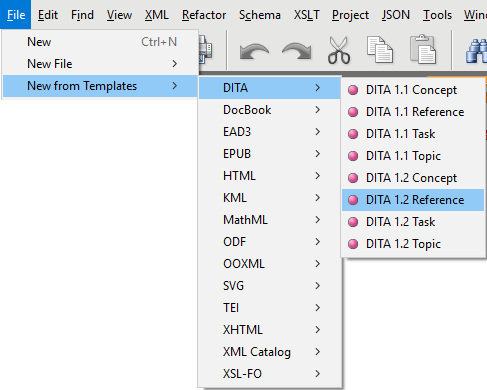This screenshot has width=487, height=390.
Task: Open the XML Catalog templates entry
Action: pyautogui.click(x=270, y=352)
